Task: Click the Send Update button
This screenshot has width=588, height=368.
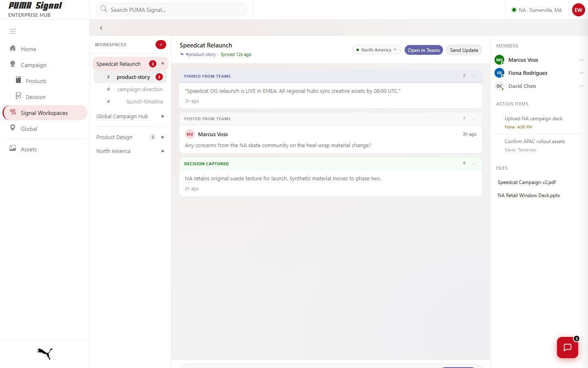Action: point(464,50)
